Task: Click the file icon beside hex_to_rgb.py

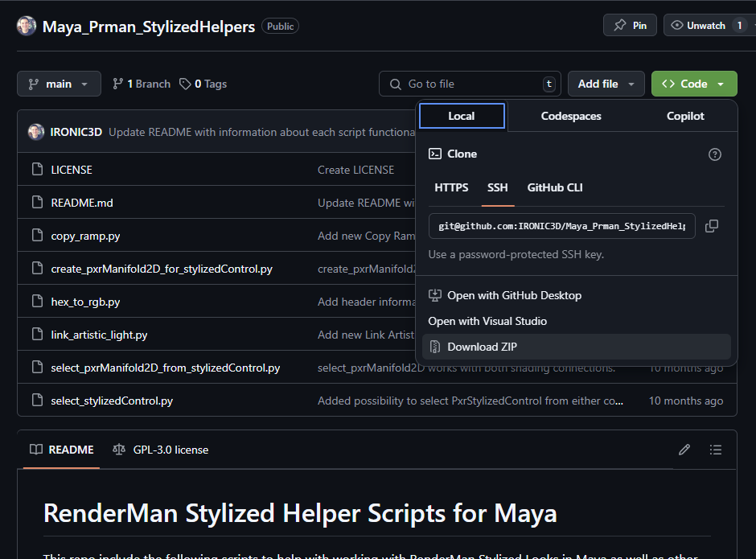Action: 37,302
